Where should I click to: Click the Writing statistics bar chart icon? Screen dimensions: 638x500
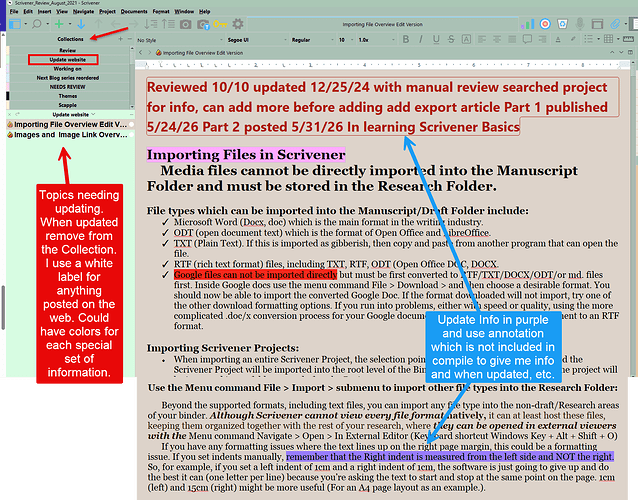(528, 24)
